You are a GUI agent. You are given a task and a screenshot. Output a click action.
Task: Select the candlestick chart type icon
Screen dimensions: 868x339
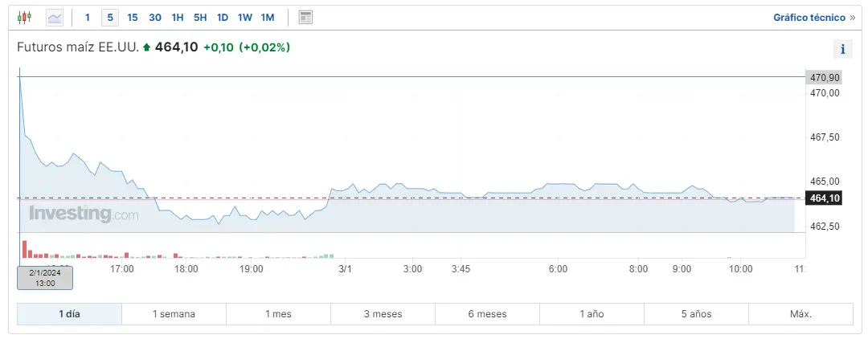pos(24,17)
